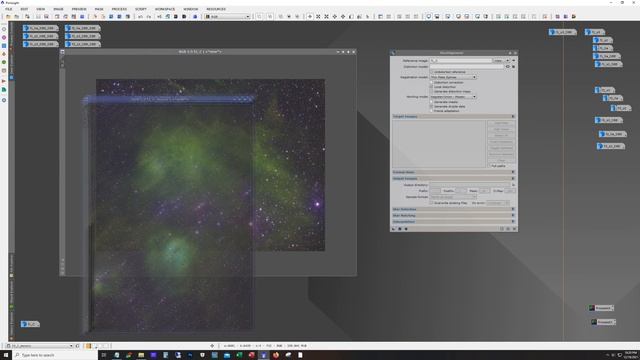The image size is (640, 360).
Task: Expand the Format Hints section
Action: 513,172
